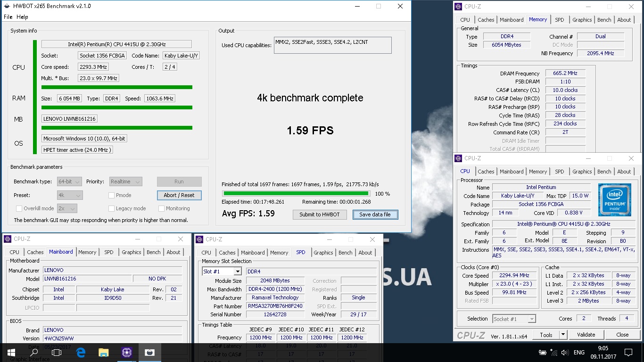Screen dimensions: 644x362
Task: Click the Abort / Reset button
Action: click(179, 195)
